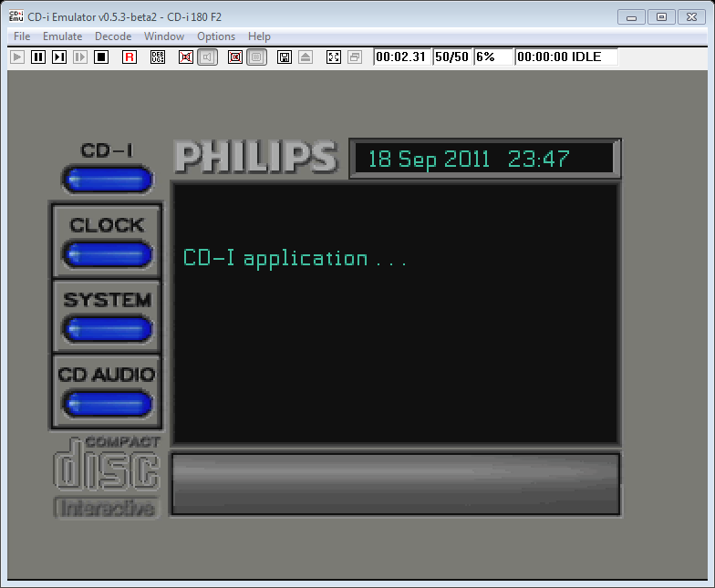The image size is (715, 588).
Task: Click the CD-I application text
Action: [x=294, y=259]
